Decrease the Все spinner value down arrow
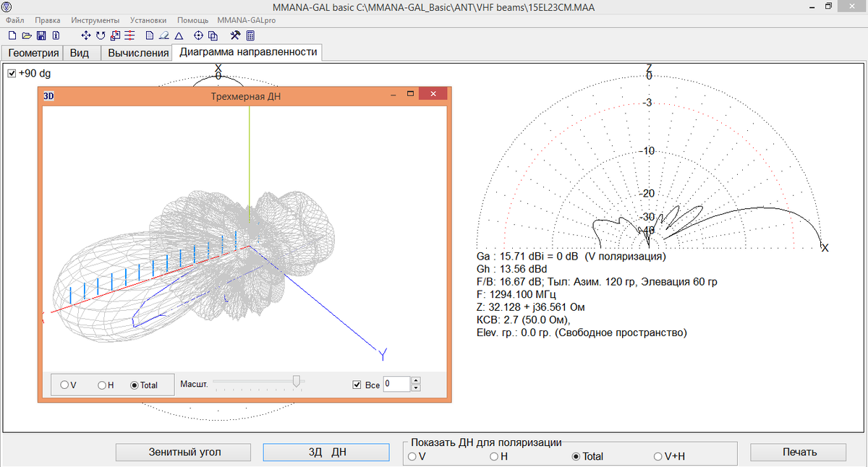868x467 pixels. tap(415, 388)
